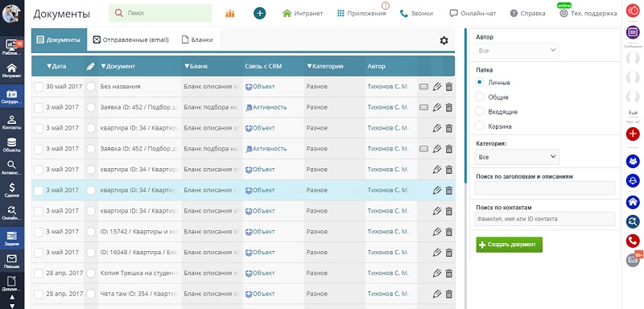This screenshot has height=309, width=644.
Task: Edit the 'Чета там ID: 354' document
Action: 436,294
